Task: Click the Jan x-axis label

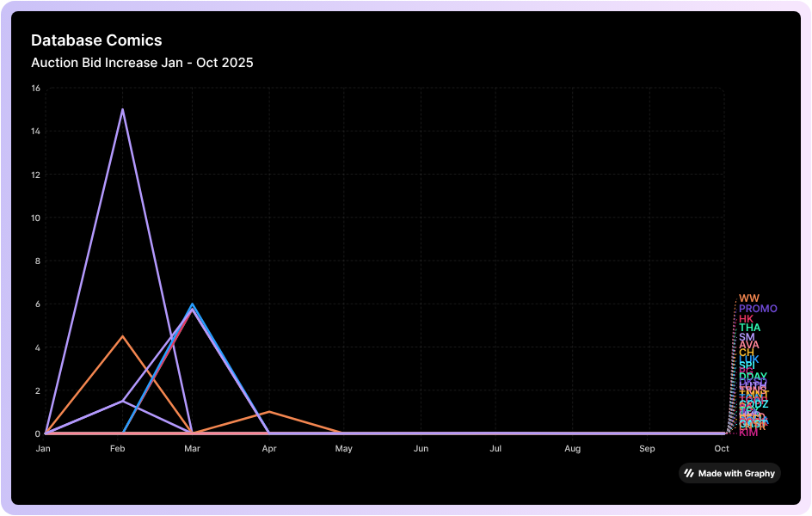Action: tap(43, 449)
